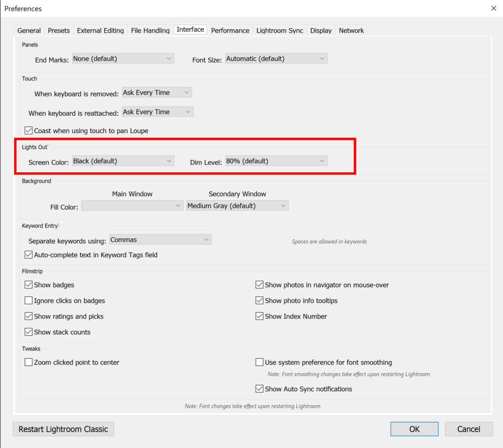Viewport: 503px width, 448px height.
Task: Select the External Editing tab
Action: point(100,30)
